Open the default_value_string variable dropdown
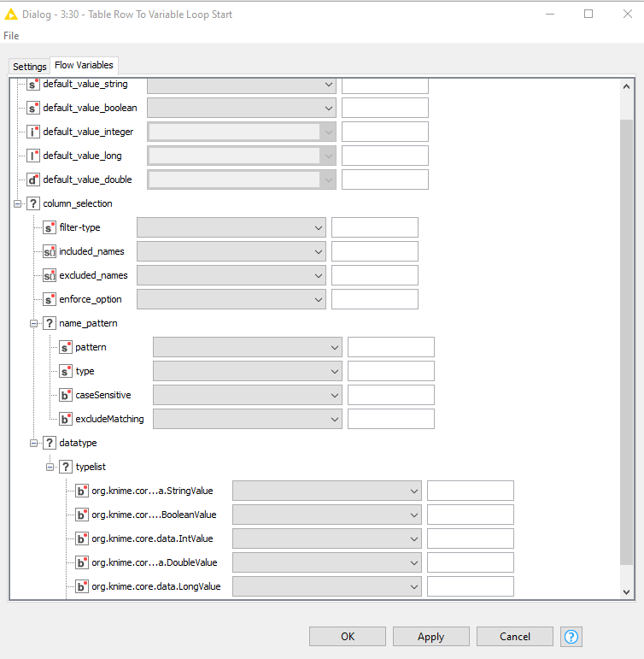This screenshot has height=659, width=644. pyautogui.click(x=242, y=85)
